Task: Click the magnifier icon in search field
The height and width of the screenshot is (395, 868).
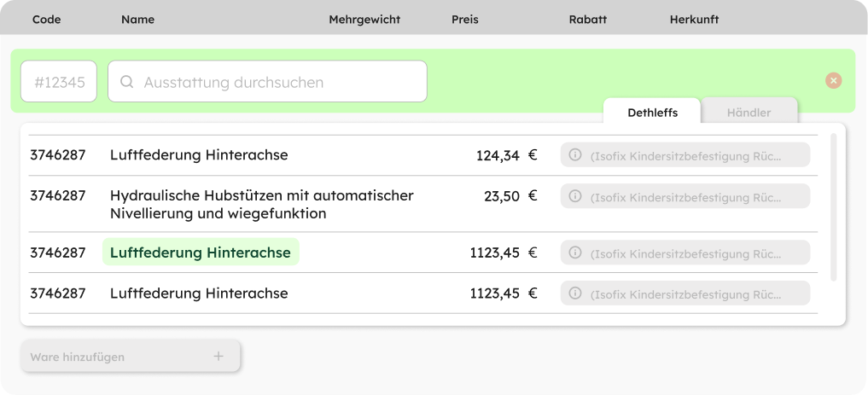Action: click(x=127, y=83)
